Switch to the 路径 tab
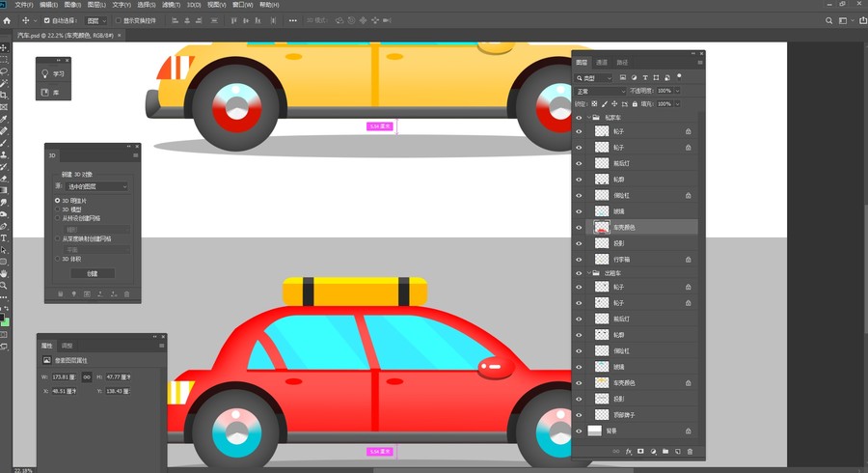The height and width of the screenshot is (473, 868). point(622,63)
